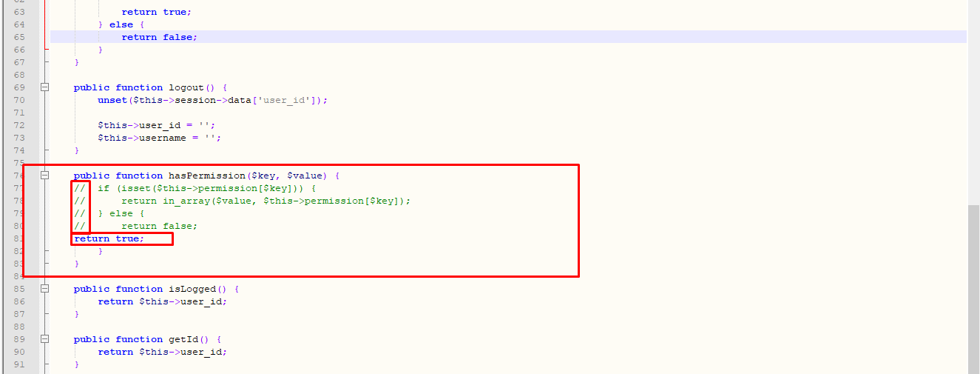Collapse the logout function fold marker

44,87
